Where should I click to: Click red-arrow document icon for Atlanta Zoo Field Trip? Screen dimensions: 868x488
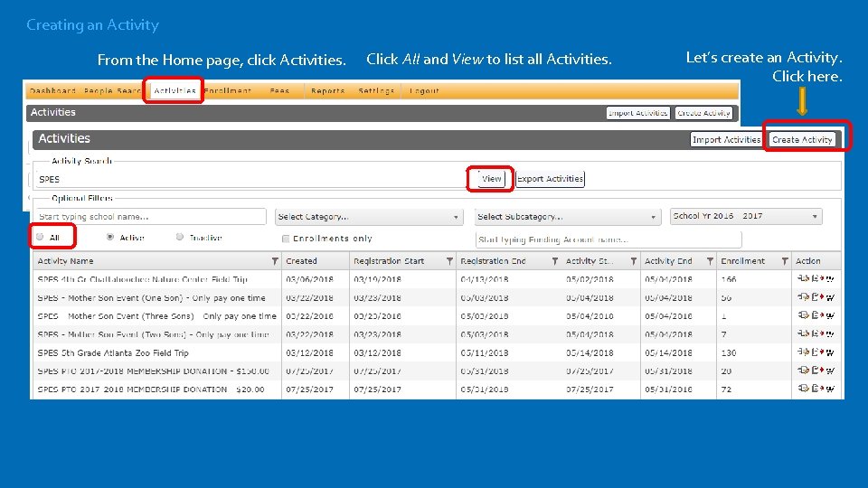(817, 352)
